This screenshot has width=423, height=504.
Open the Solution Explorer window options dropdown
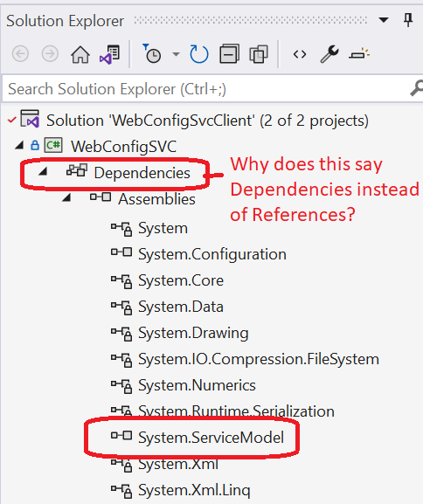tap(384, 20)
